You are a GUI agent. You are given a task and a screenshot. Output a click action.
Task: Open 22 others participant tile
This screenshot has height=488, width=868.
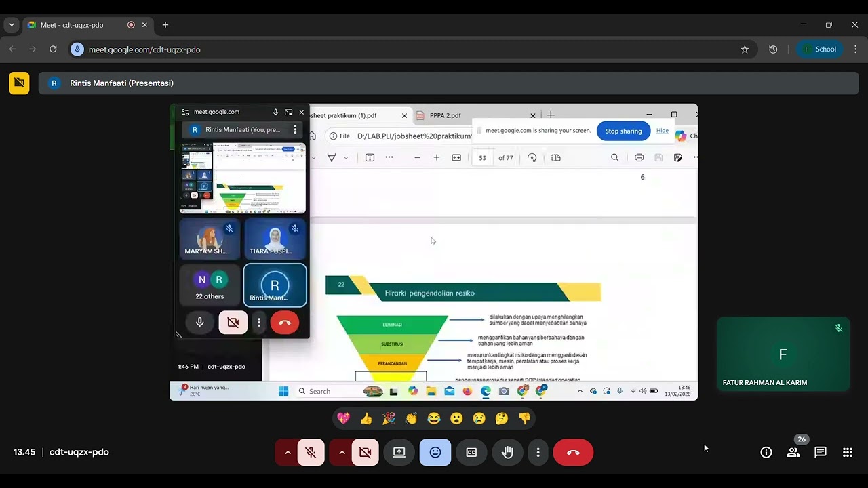tap(210, 285)
